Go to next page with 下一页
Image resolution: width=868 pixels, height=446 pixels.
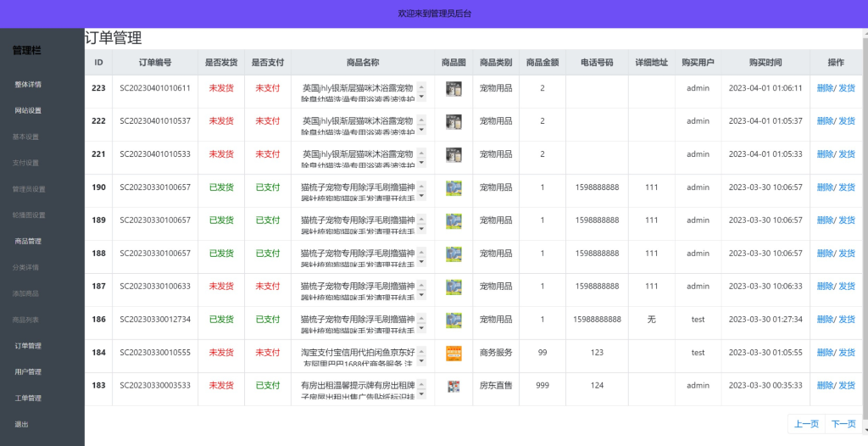843,424
